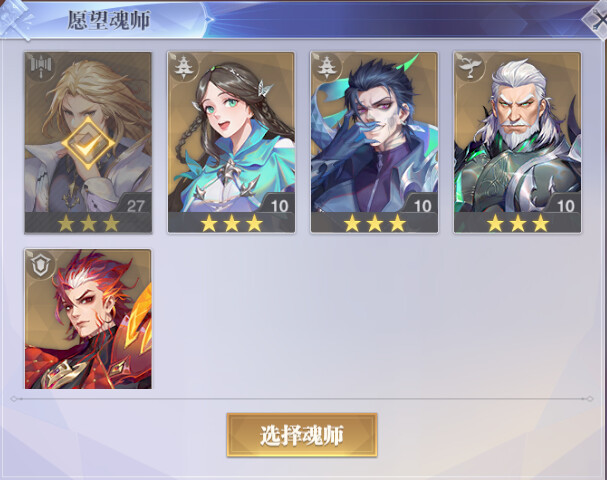Click the 27 count badge on blonde card
Image resolution: width=607 pixels, height=480 pixels.
[x=135, y=206]
